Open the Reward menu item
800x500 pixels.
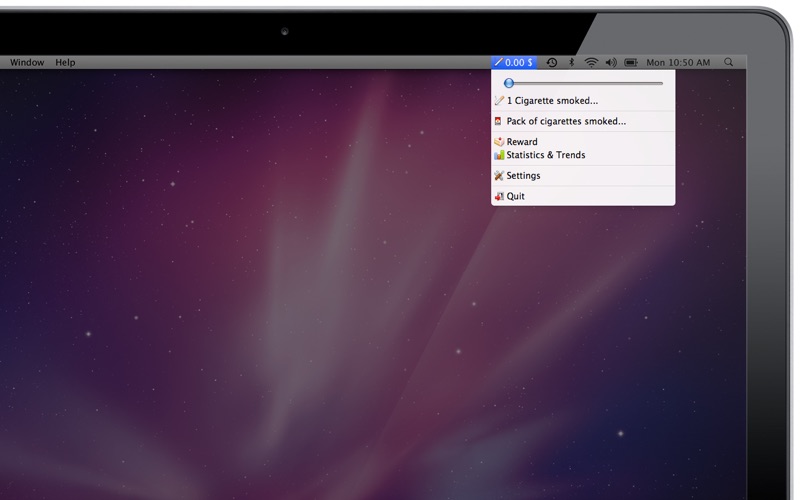click(x=583, y=141)
